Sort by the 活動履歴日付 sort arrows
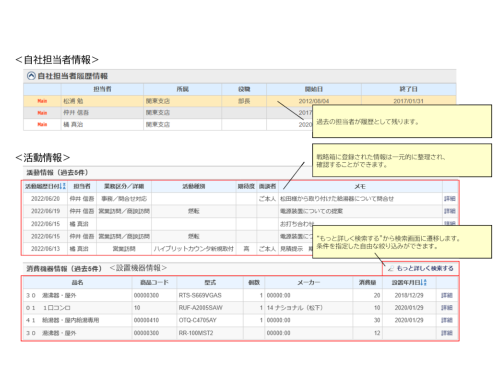500x391 pixels. [x=64, y=186]
